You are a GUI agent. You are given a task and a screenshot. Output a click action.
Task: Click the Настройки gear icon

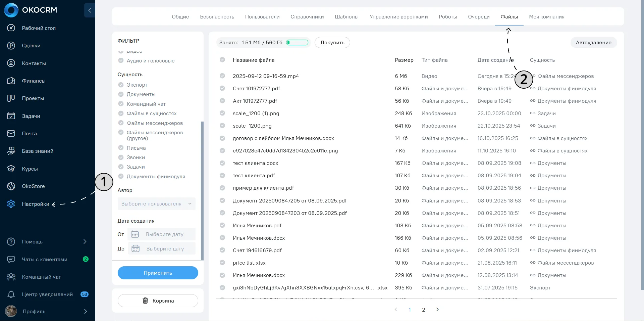coord(11,204)
